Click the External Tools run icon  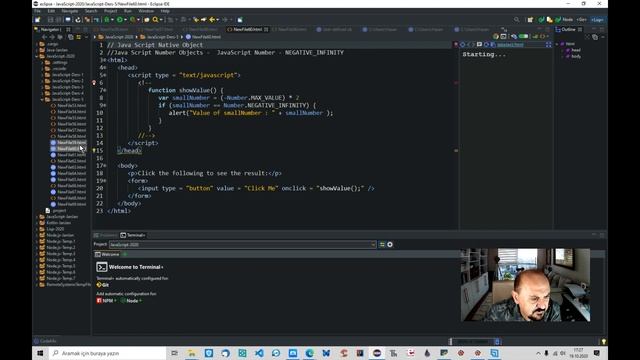tap(132, 20)
